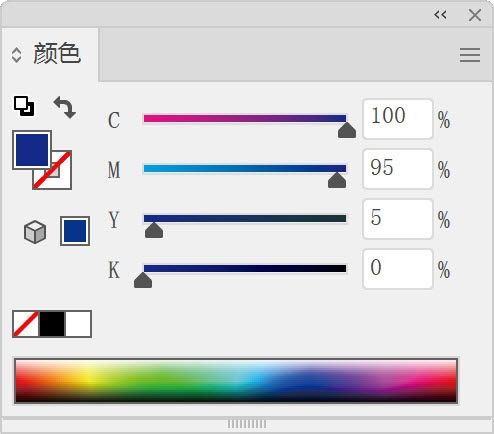Swap fill and stroke with curved arrow

click(x=65, y=107)
